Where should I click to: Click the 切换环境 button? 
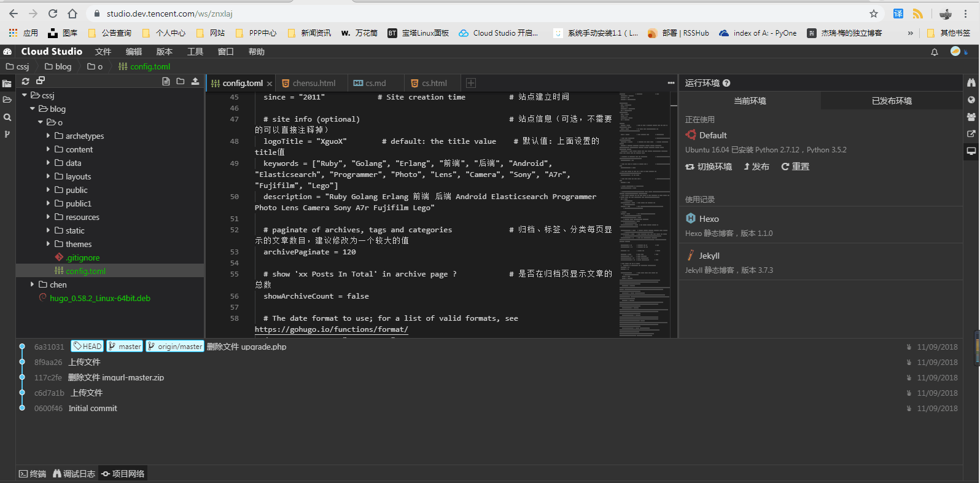(x=709, y=167)
